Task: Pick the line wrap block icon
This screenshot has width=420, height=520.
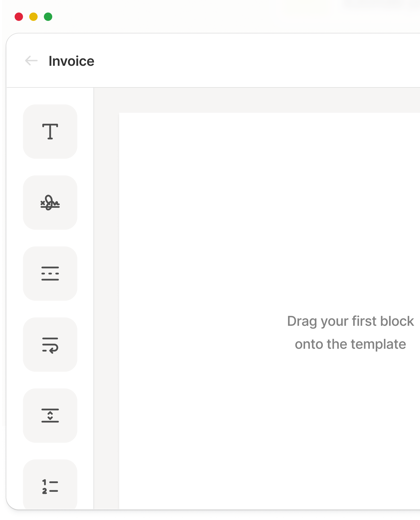Action: coord(50,345)
